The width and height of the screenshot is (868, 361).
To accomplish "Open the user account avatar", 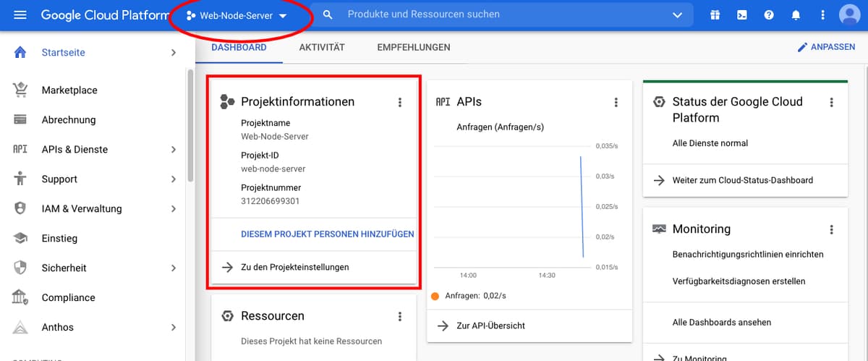I will tap(849, 15).
